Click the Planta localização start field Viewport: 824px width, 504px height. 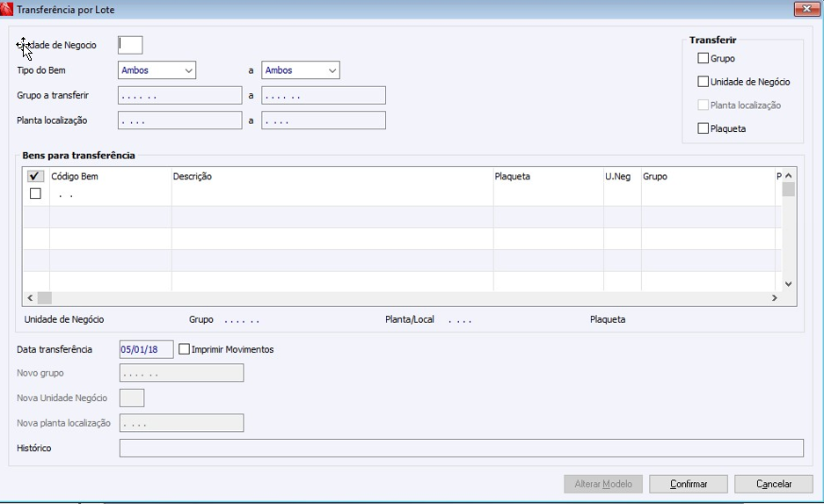click(179, 121)
